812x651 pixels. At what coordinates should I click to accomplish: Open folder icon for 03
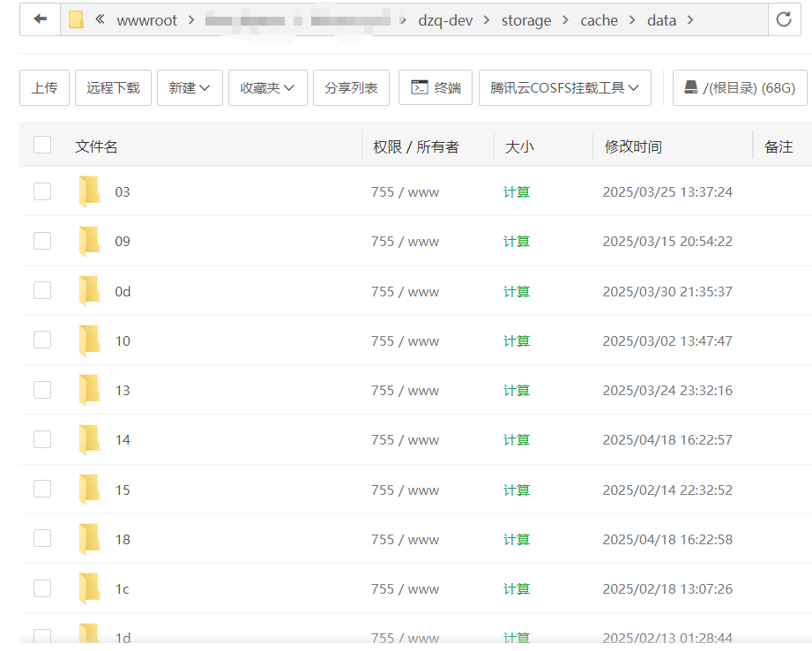[89, 191]
